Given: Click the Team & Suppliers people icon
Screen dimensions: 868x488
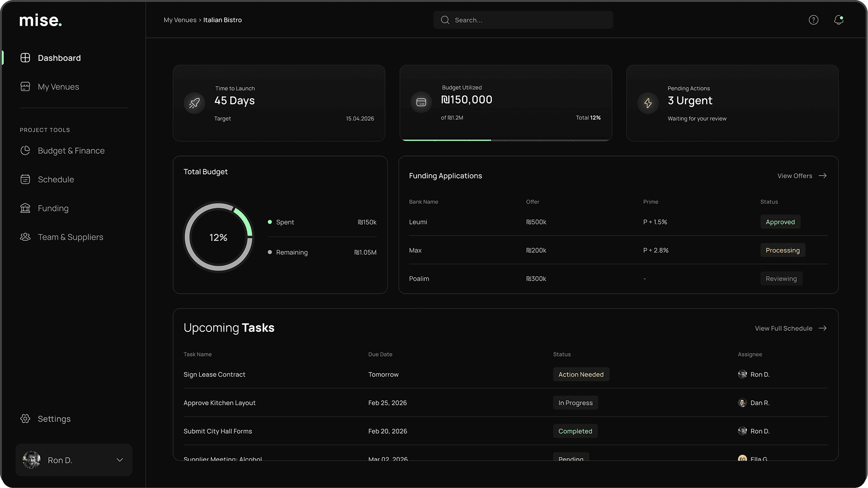Looking at the screenshot, I should coord(25,237).
